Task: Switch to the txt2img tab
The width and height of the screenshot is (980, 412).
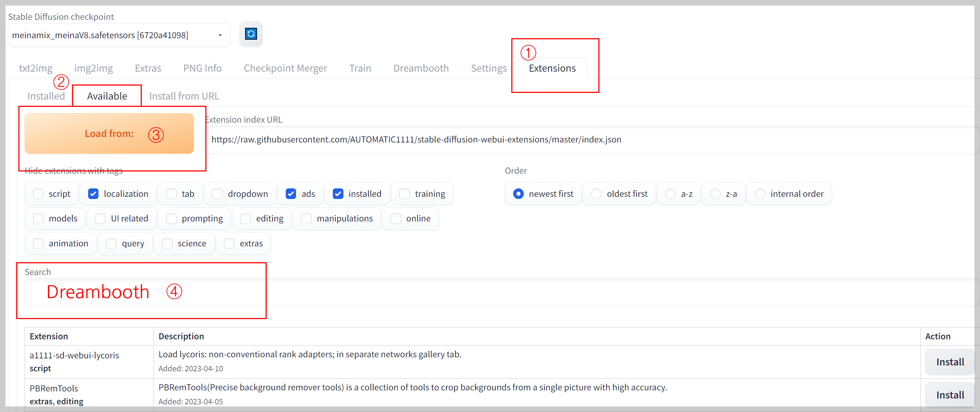Action: [x=35, y=68]
